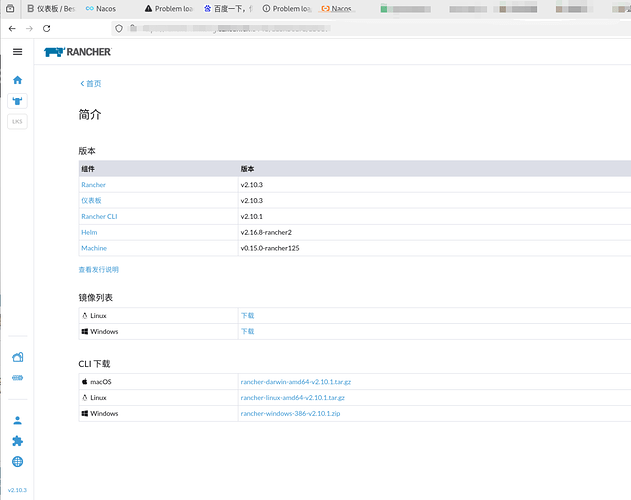This screenshot has width=631, height=500.
Task: Click the v2.10.3 version link in sidebar
Action: 17,490
